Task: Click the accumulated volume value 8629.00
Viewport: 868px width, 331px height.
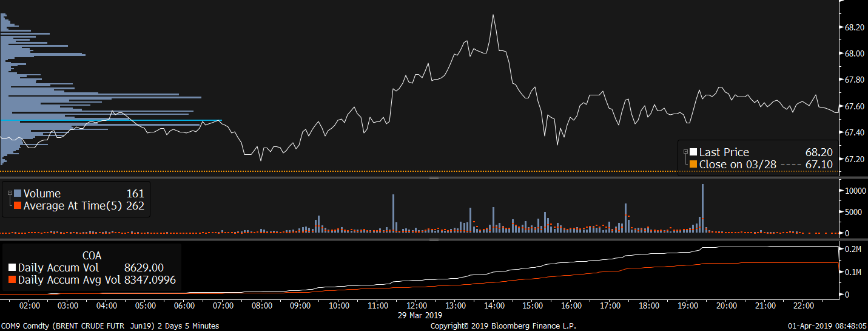Action: coord(144,268)
